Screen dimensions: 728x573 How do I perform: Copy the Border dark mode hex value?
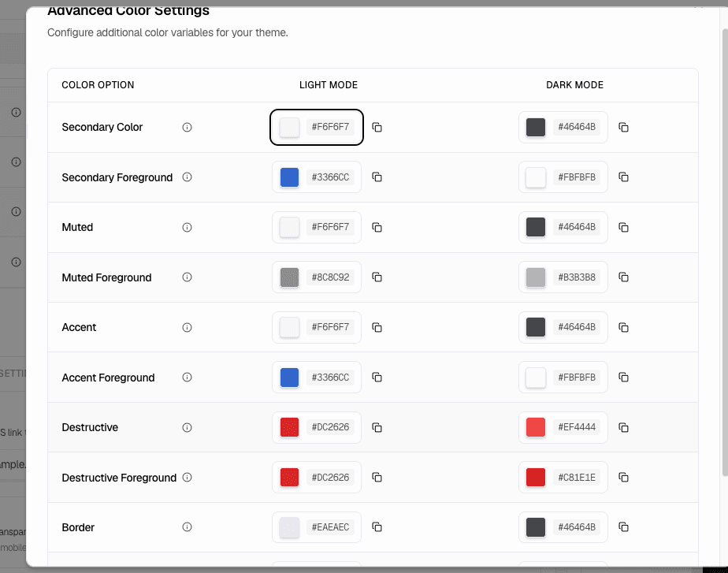pos(623,527)
